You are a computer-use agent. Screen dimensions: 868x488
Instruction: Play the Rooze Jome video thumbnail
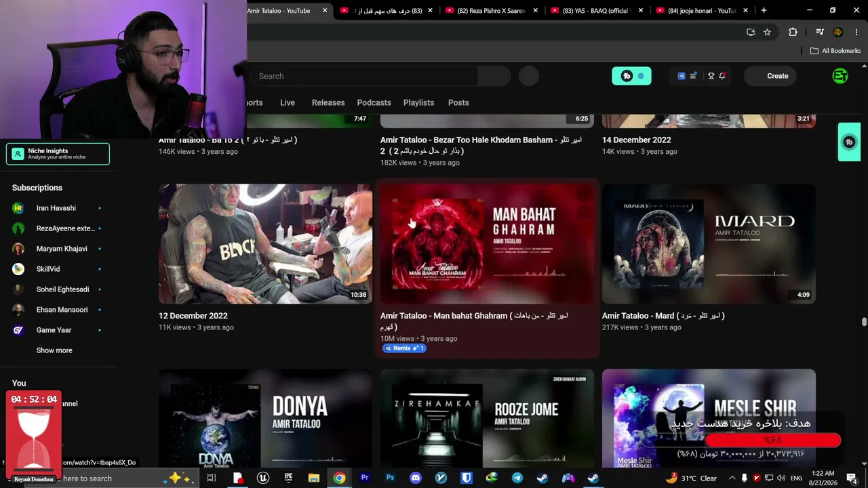487,418
